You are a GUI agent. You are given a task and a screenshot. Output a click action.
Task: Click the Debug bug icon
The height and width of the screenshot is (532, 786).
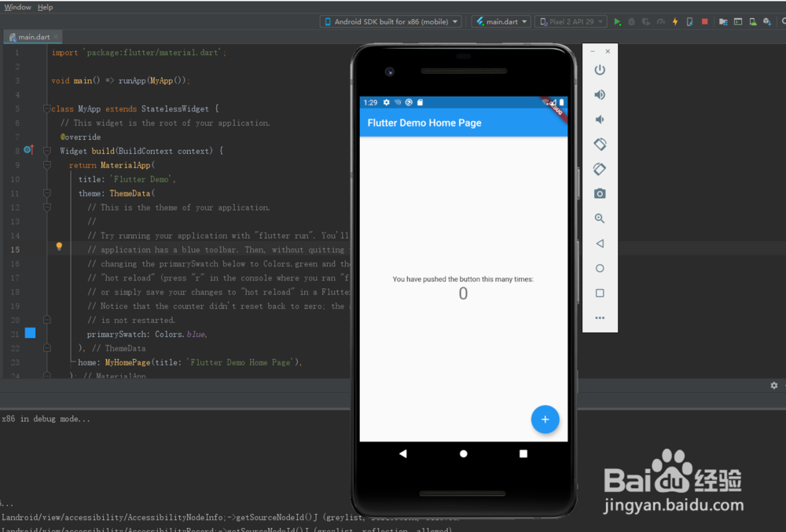(632, 21)
